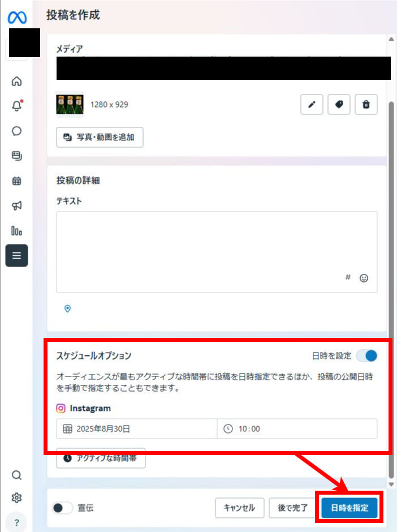Open notifications bell icon
Viewport: 397px width, 532px height.
[17, 106]
